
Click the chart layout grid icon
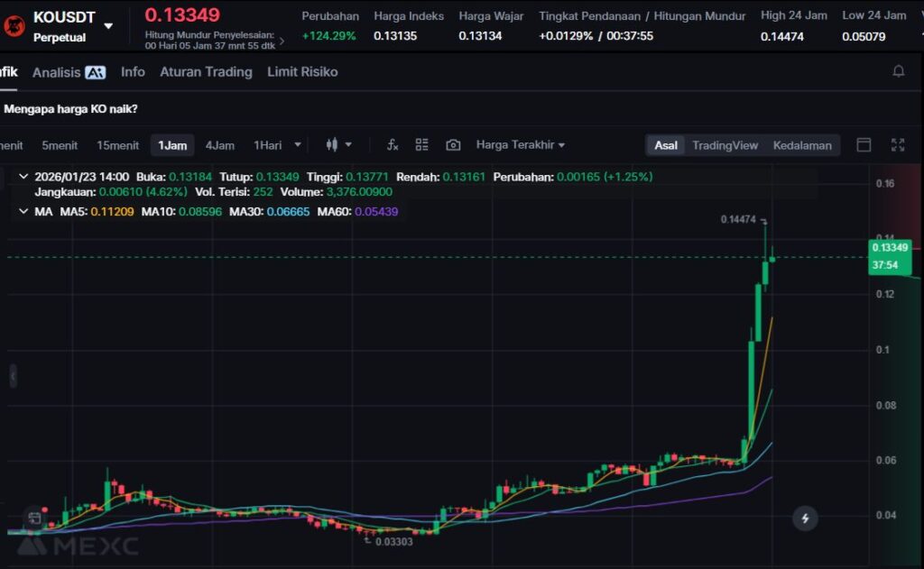(x=421, y=145)
